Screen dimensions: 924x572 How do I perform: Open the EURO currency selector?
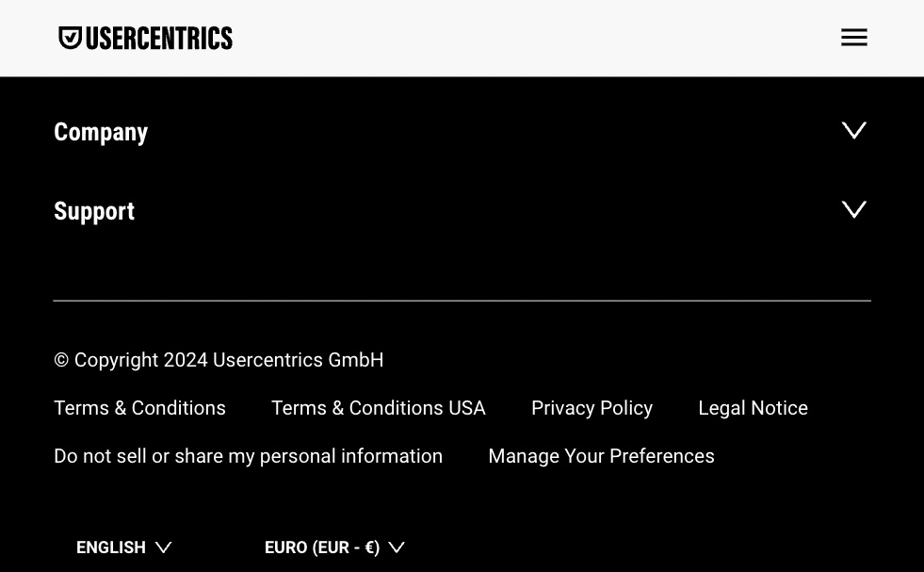(334, 547)
